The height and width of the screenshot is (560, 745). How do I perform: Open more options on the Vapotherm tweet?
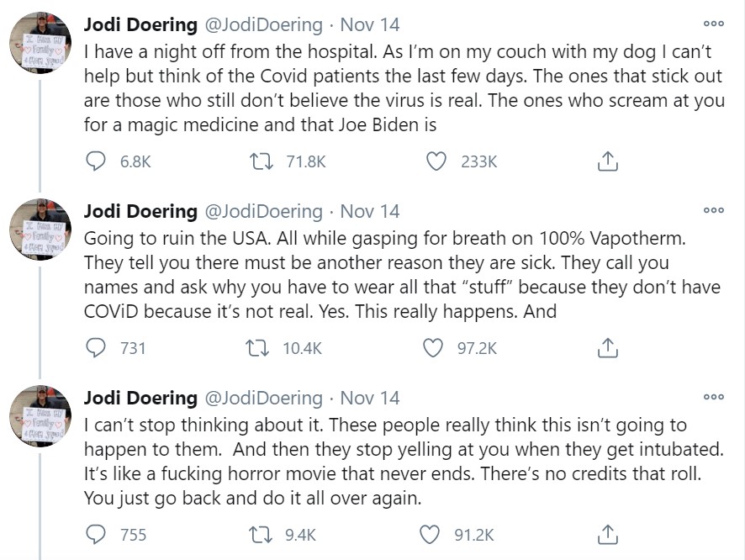(713, 210)
